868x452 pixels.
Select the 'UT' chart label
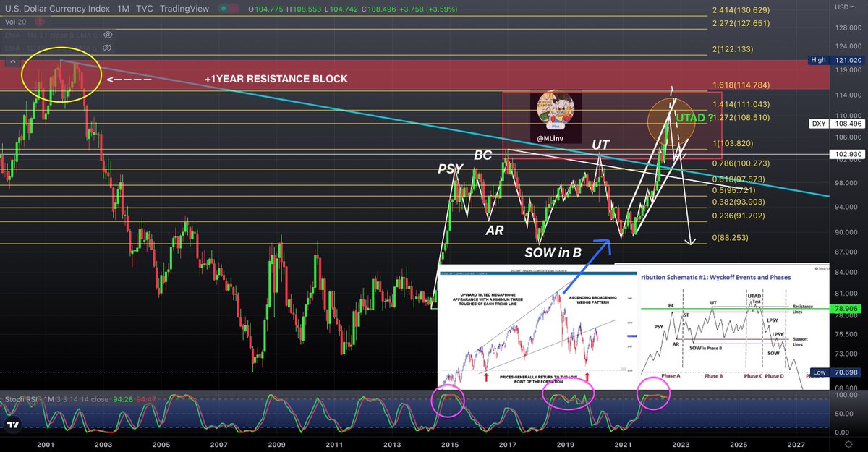pyautogui.click(x=600, y=145)
